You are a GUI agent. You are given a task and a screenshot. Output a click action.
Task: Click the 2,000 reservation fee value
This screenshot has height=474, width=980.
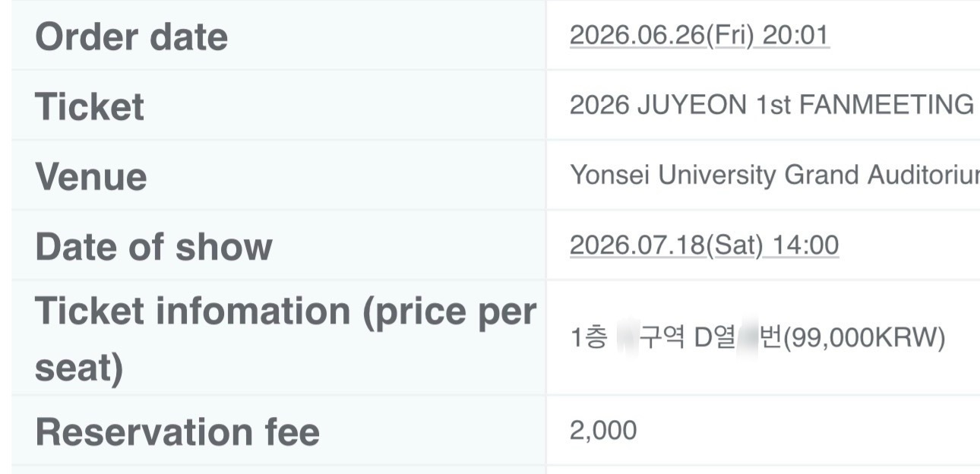click(603, 431)
